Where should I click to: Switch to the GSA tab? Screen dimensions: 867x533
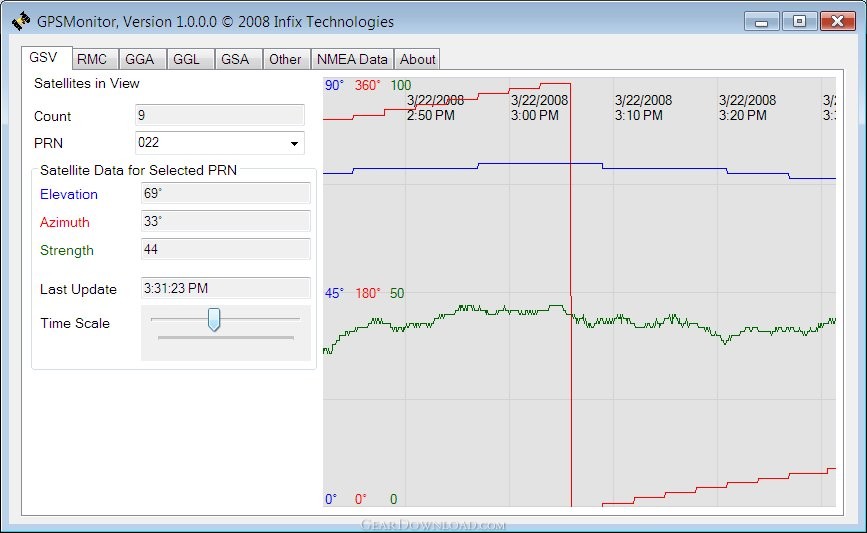coord(238,59)
